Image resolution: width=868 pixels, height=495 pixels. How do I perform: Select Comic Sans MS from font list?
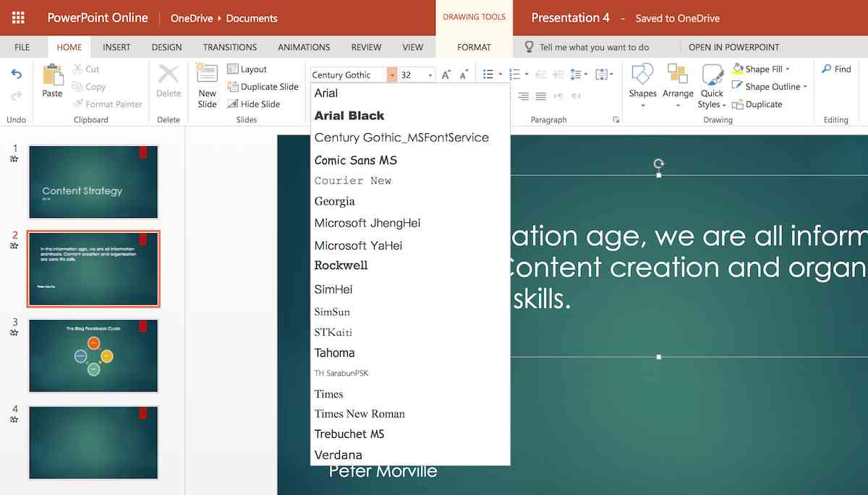pyautogui.click(x=354, y=160)
